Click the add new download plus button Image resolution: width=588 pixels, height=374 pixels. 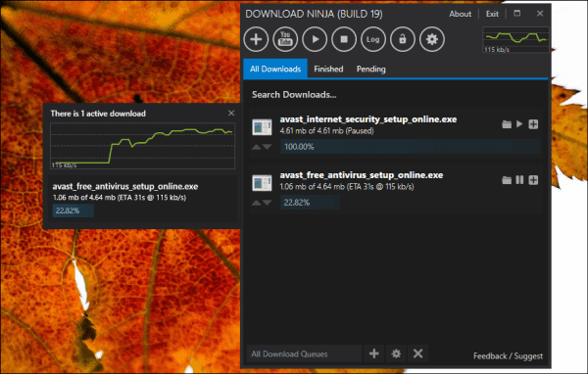[256, 39]
